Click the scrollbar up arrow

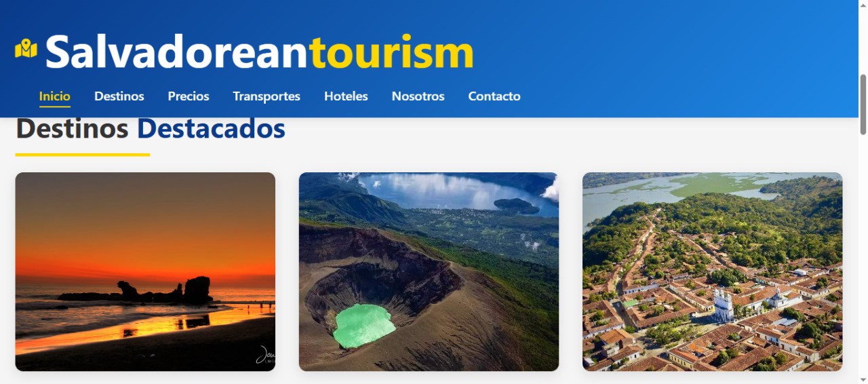coord(863,5)
